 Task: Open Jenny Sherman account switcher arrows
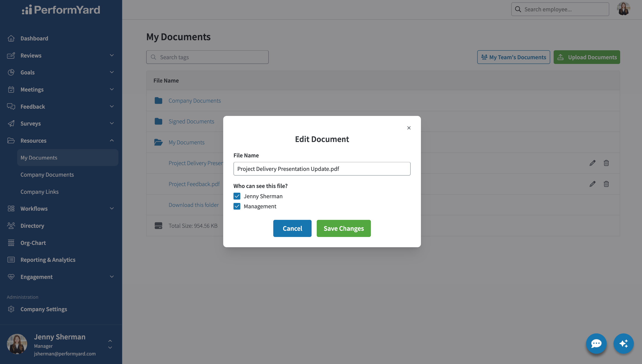110,344
